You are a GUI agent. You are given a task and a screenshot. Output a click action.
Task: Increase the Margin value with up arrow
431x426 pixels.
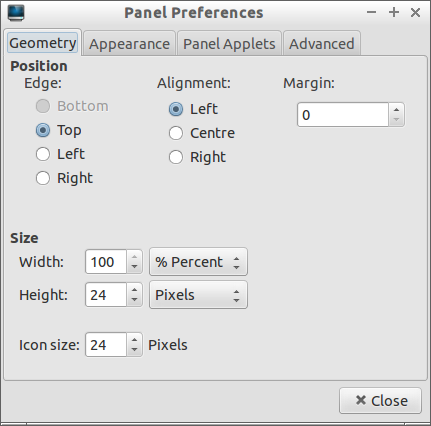[x=396, y=110]
